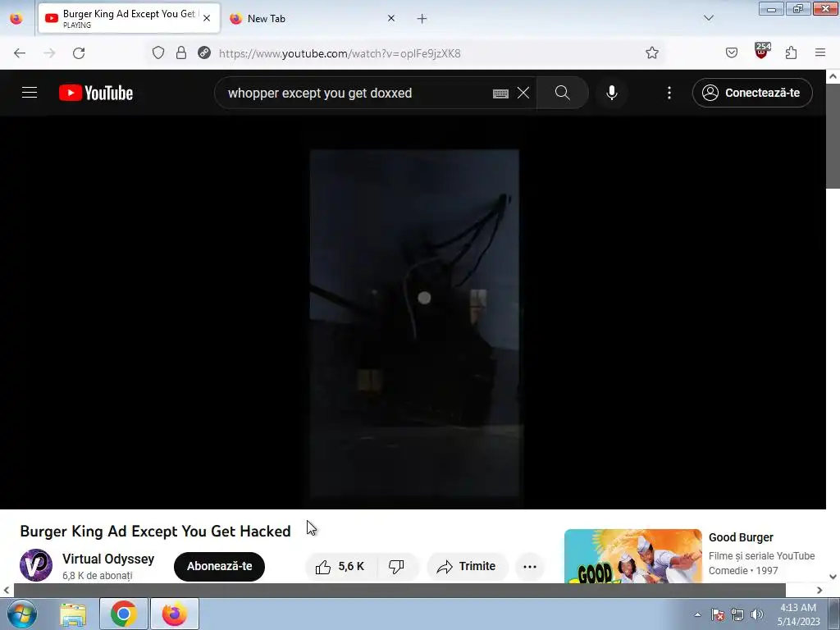Open YouTube settings three-dot menu
This screenshot has width=840, height=630.
(x=669, y=93)
